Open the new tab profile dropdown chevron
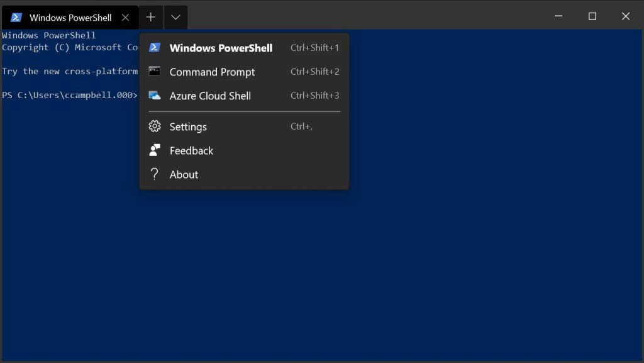 coord(175,17)
